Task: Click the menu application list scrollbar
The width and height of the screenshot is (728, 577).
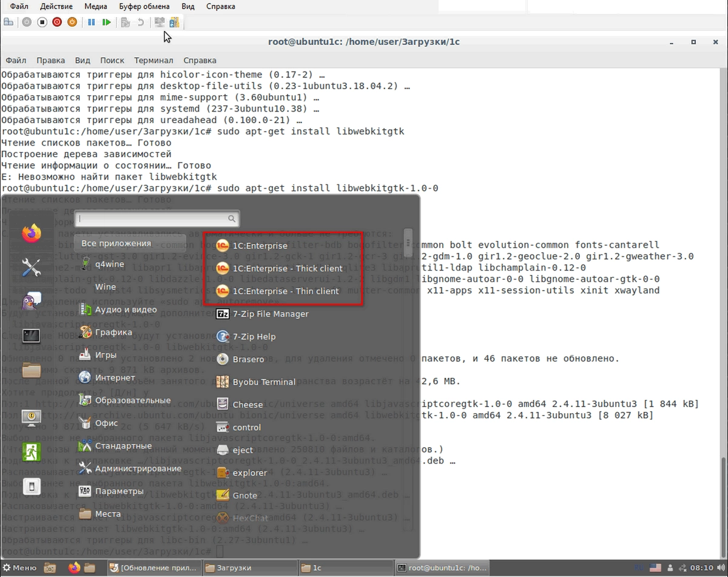Action: pyautogui.click(x=408, y=243)
